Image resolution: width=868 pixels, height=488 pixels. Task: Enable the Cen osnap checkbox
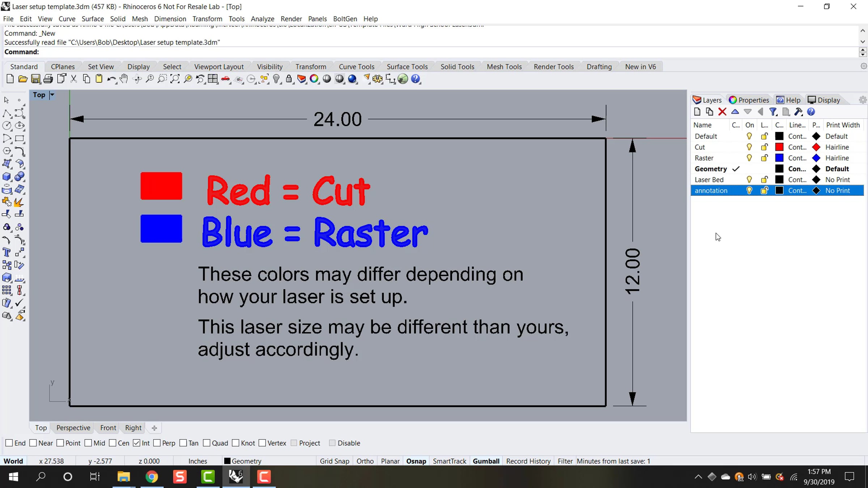[112, 443]
